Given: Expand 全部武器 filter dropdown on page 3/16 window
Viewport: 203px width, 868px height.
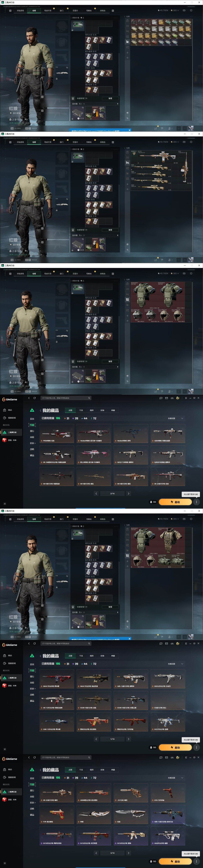Looking at the screenshot, I should click(176, 778).
